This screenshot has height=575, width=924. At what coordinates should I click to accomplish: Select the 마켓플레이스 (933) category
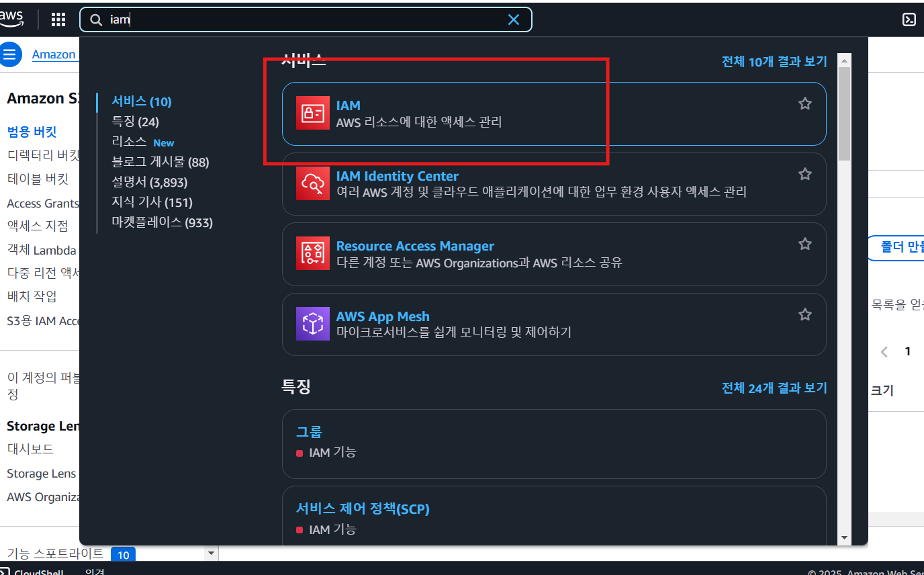pyautogui.click(x=162, y=222)
